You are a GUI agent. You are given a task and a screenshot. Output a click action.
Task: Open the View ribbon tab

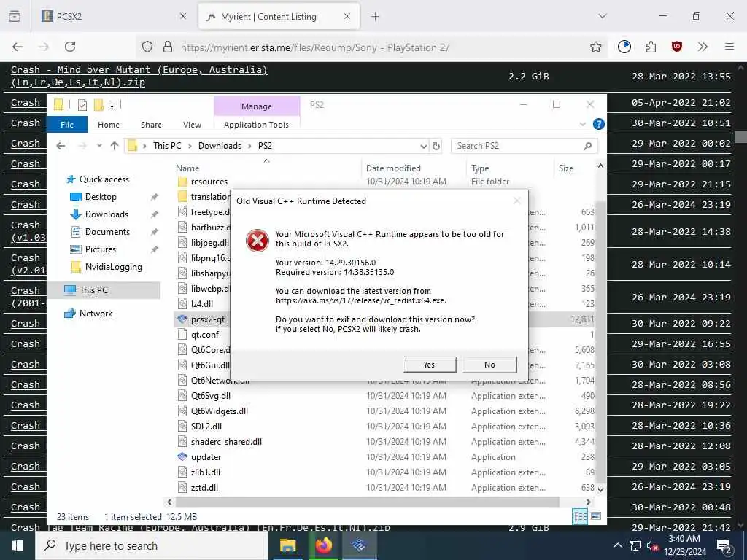coord(192,124)
